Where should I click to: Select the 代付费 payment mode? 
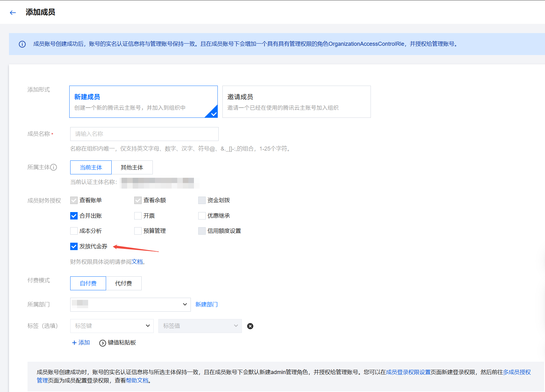coord(123,283)
